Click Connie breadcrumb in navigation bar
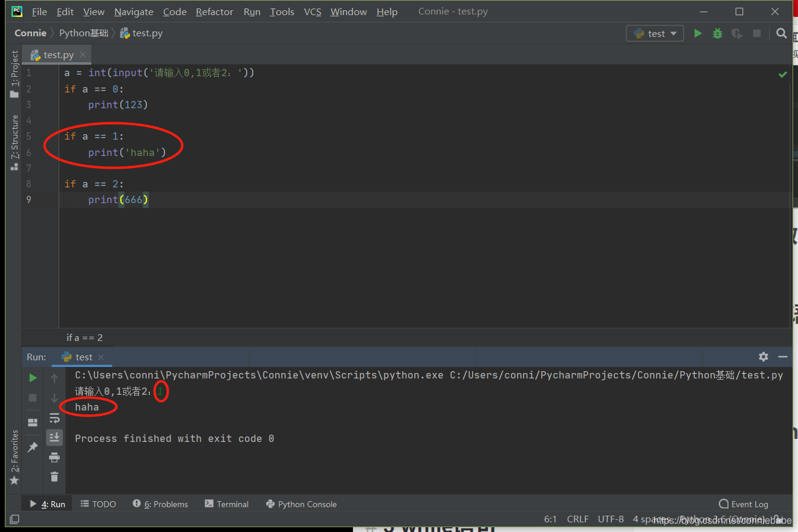The image size is (798, 532). 30,33
